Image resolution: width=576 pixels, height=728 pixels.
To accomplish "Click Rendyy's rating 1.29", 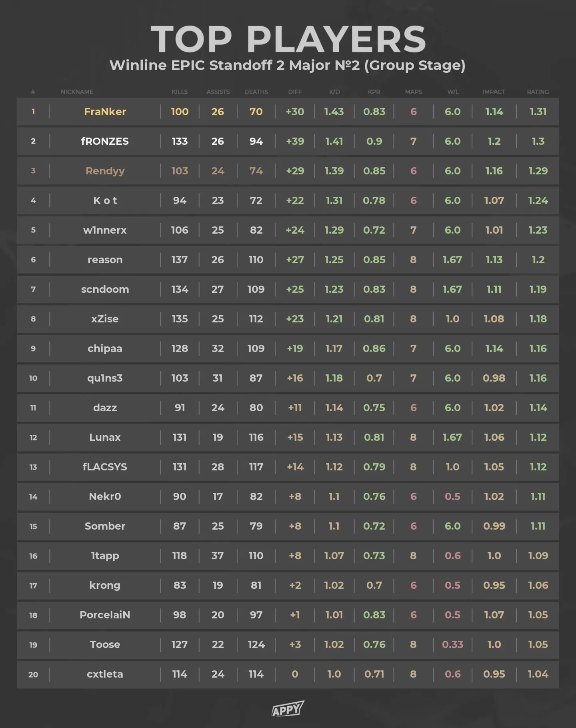I will 538,171.
